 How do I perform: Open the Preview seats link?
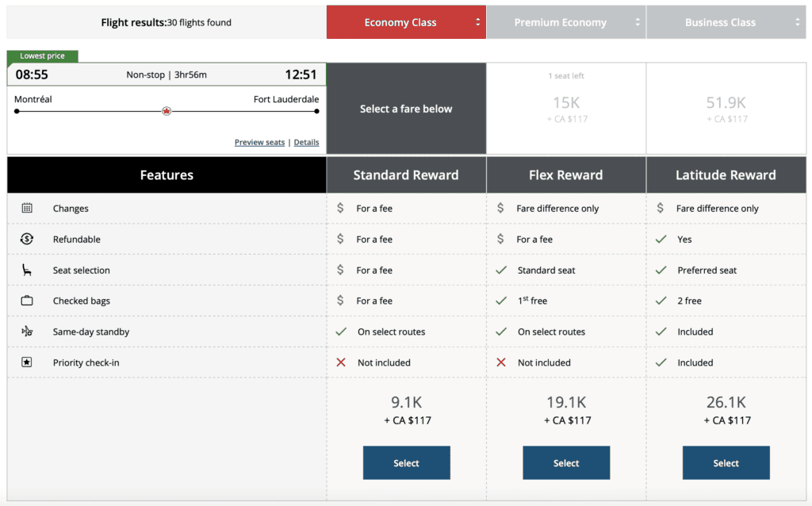[x=259, y=142]
